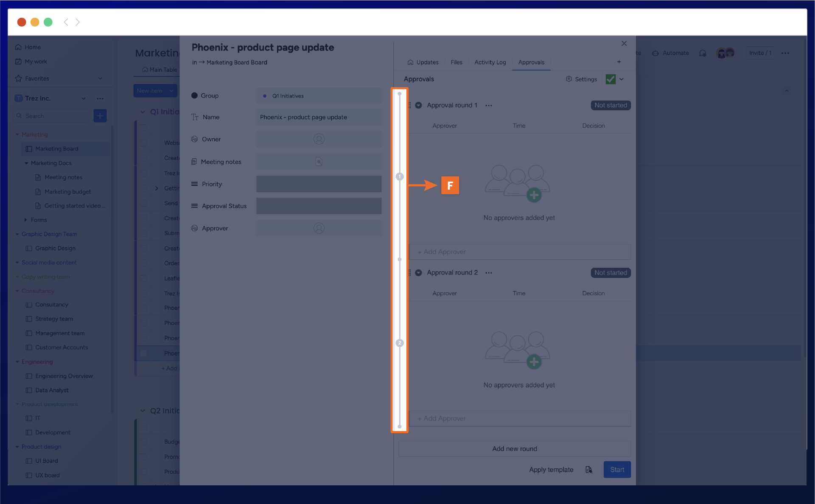
Task: Click the blue plus button beside Search
Action: 100,116
